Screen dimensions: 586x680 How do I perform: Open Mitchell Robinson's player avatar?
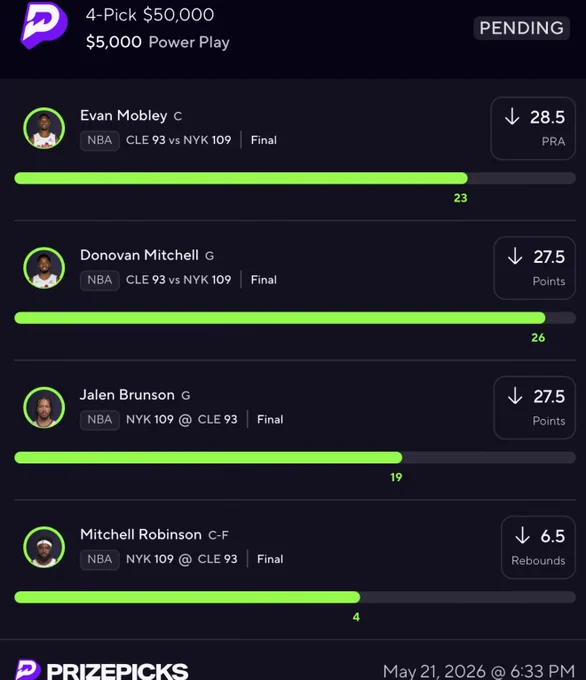pos(44,547)
